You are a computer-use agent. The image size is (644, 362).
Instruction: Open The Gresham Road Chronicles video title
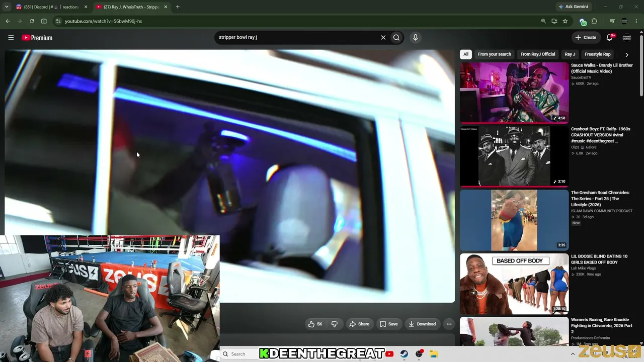pyautogui.click(x=600, y=199)
